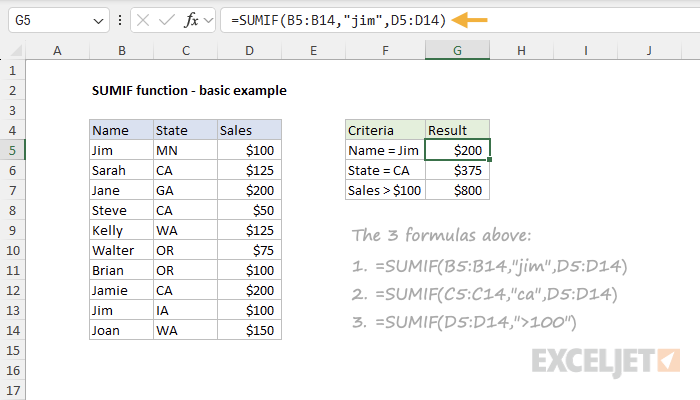Click the Name Box showing G5

pos(58,20)
